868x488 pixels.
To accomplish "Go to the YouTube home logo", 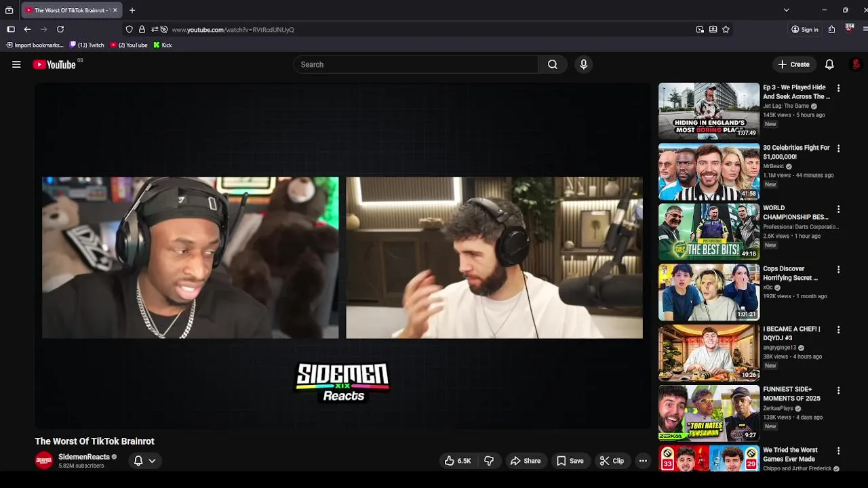I will (54, 64).
